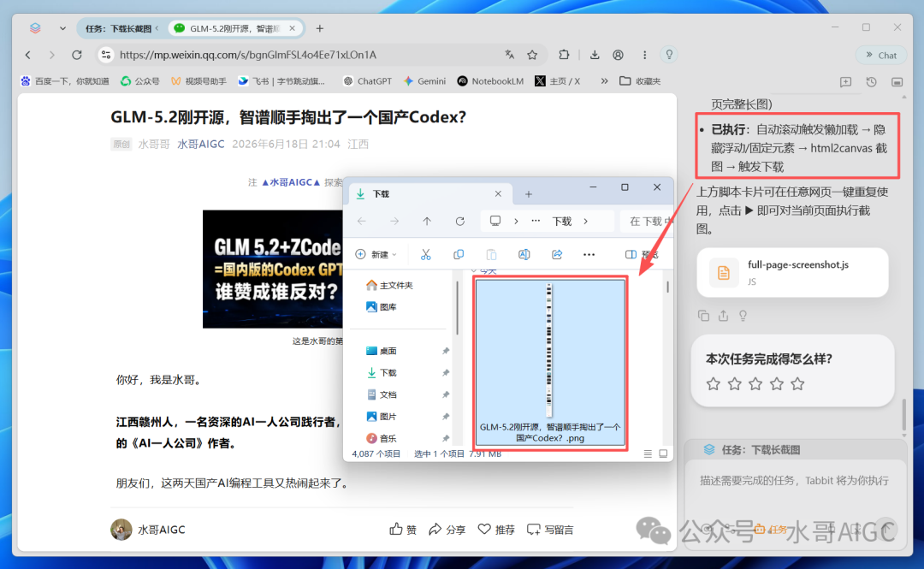924x569 pixels.
Task: Share the article via 分享
Action: click(x=447, y=530)
